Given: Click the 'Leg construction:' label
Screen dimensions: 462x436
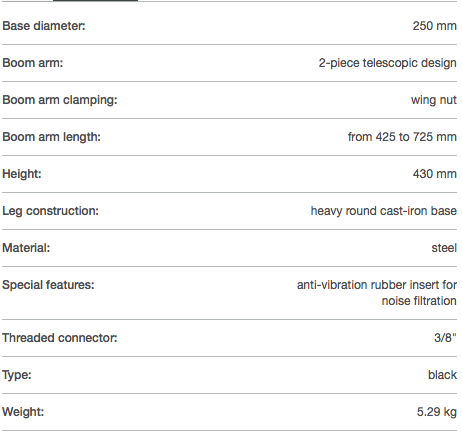Looking at the screenshot, I should point(50,211).
